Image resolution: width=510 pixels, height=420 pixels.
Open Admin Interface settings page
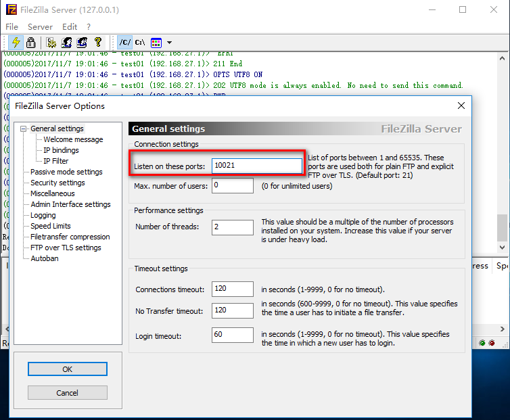70,204
